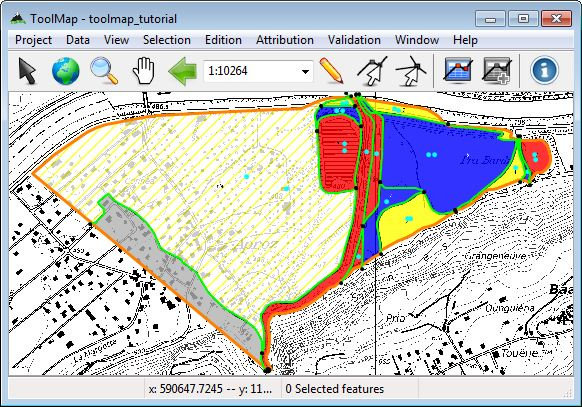Activate the magnifying glass zoom tool

click(104, 71)
